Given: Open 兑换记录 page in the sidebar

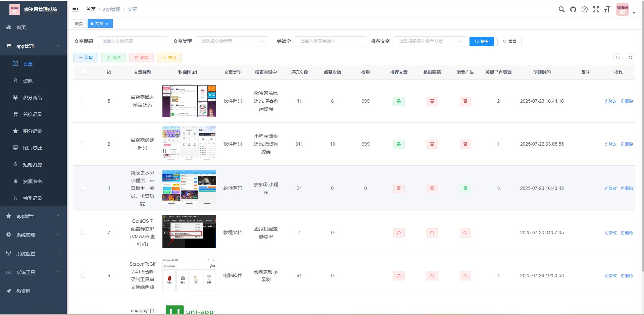Looking at the screenshot, I should [33, 114].
